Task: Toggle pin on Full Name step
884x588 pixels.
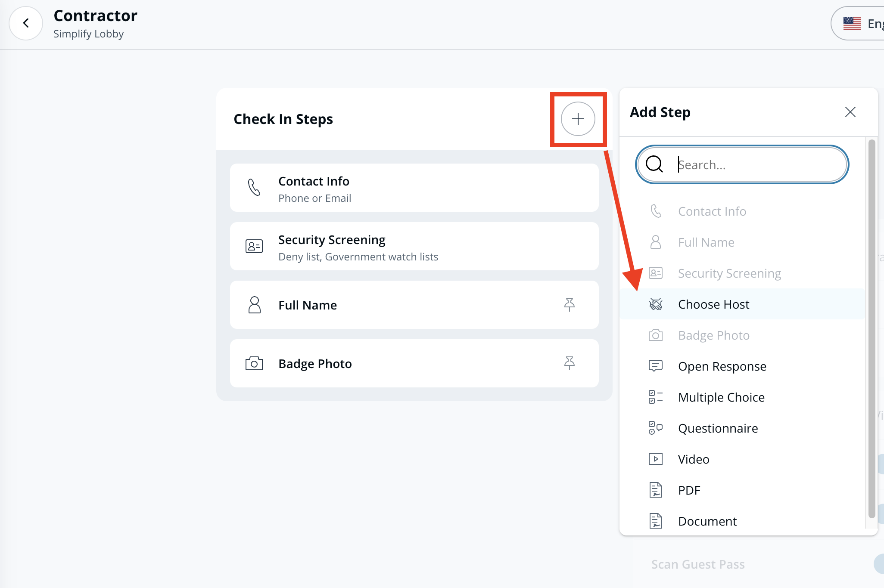Action: click(x=569, y=305)
